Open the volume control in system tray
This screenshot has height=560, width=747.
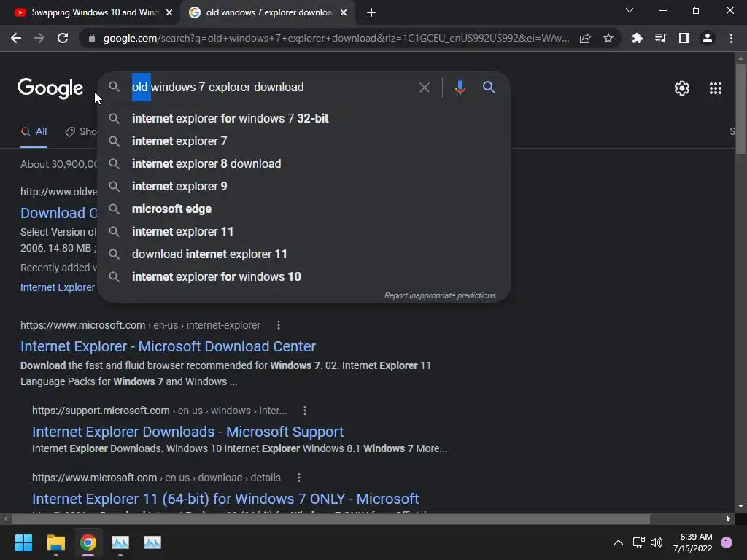pyautogui.click(x=657, y=542)
